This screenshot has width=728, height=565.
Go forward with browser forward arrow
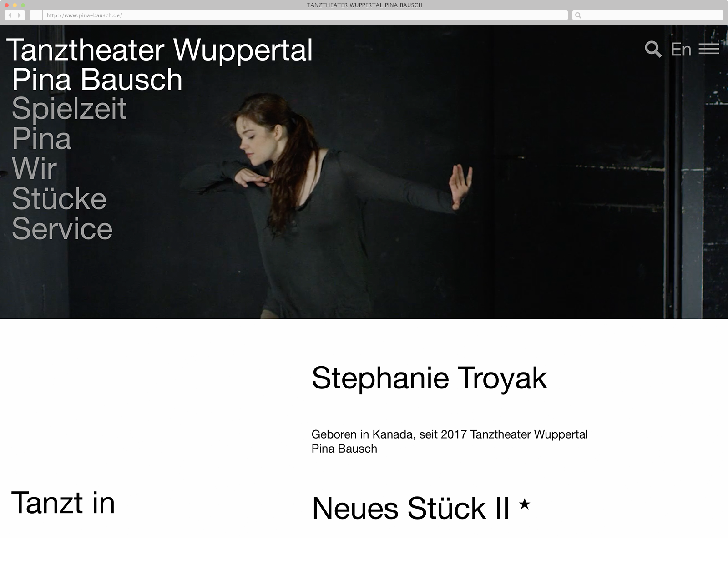point(20,15)
